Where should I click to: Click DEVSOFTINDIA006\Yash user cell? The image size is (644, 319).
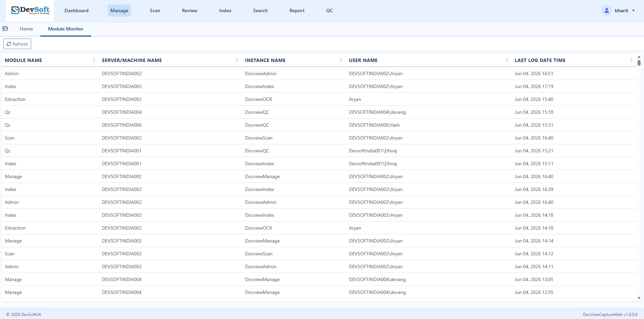[x=374, y=125]
